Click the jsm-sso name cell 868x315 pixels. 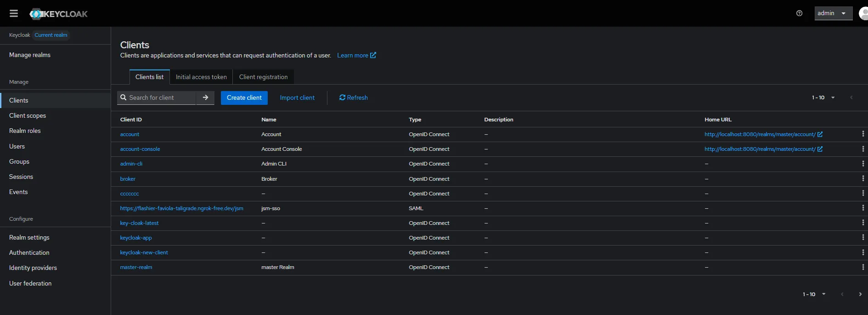click(x=271, y=208)
